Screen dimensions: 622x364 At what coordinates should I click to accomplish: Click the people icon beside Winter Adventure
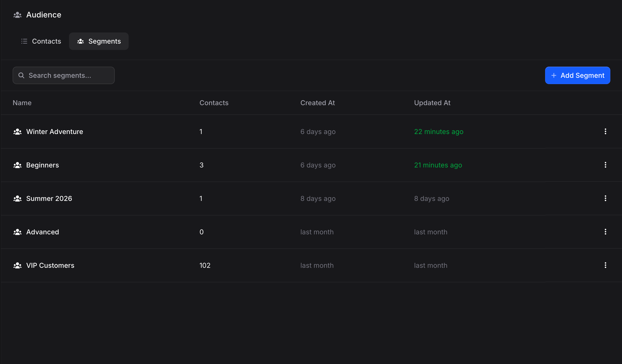coord(17,131)
